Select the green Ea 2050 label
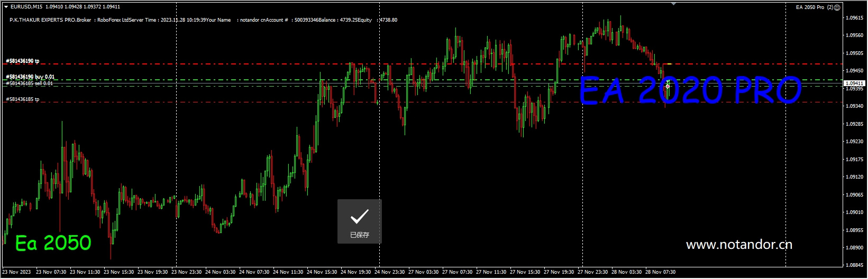868x279 pixels. pyautogui.click(x=53, y=243)
